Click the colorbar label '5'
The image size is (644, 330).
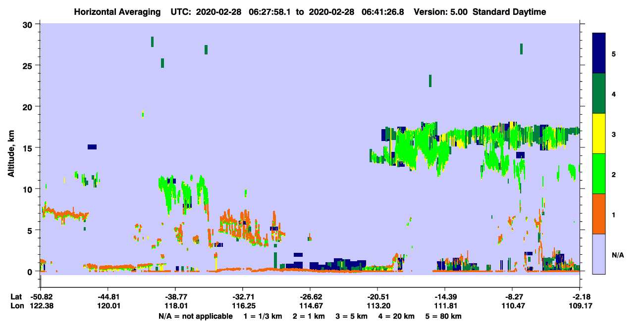(614, 53)
